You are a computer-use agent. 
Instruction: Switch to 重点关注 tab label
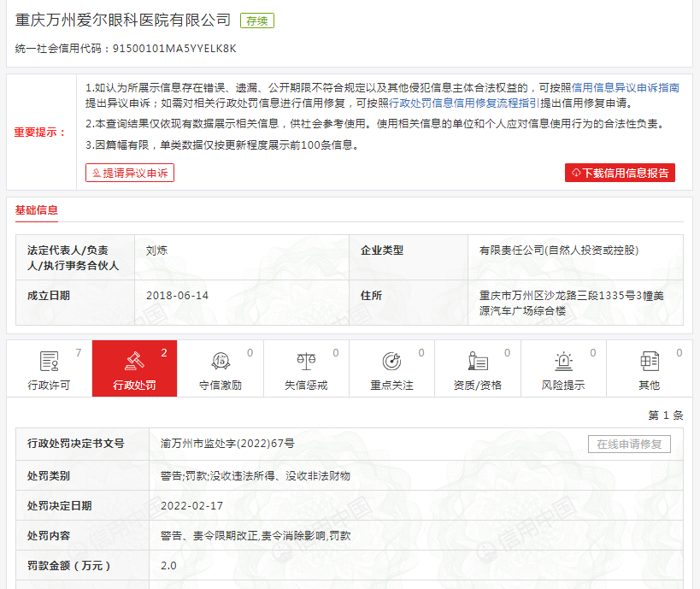392,386
